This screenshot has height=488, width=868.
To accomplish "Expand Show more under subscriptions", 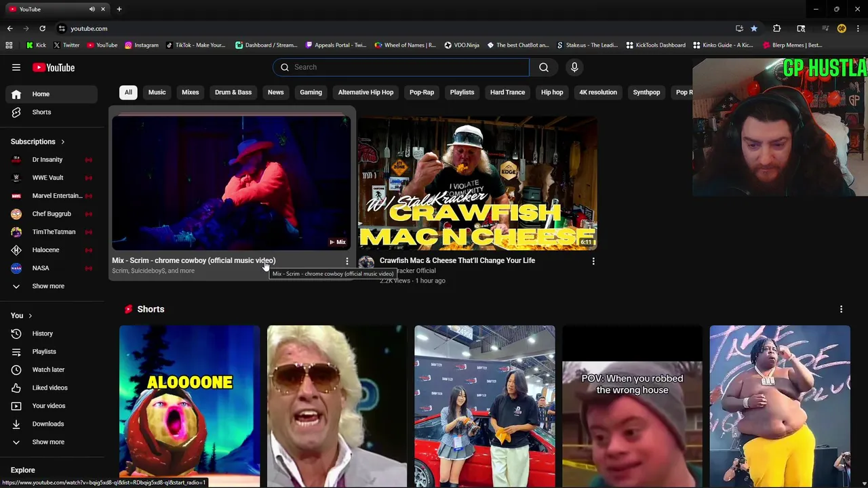I will coord(52,286).
